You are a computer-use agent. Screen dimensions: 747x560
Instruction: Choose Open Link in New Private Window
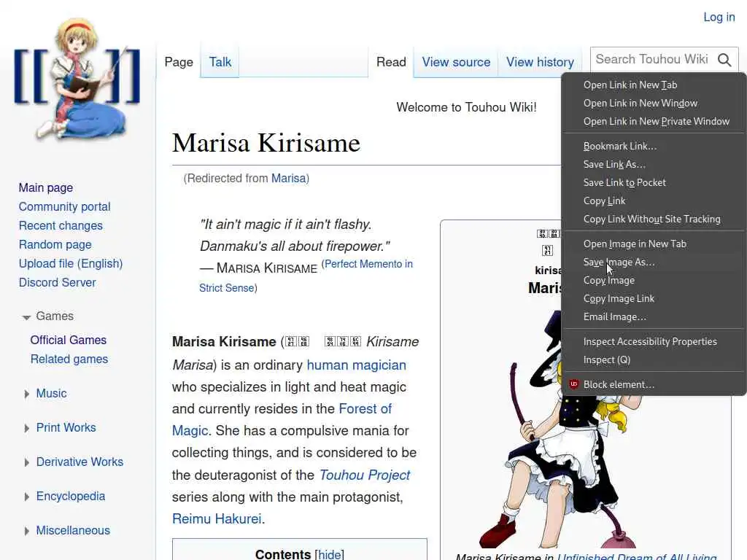pos(654,122)
